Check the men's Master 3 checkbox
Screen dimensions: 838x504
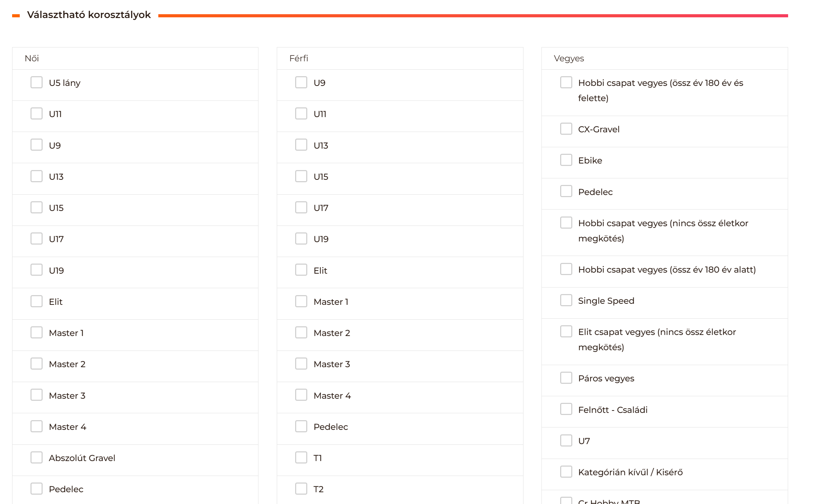point(301,364)
